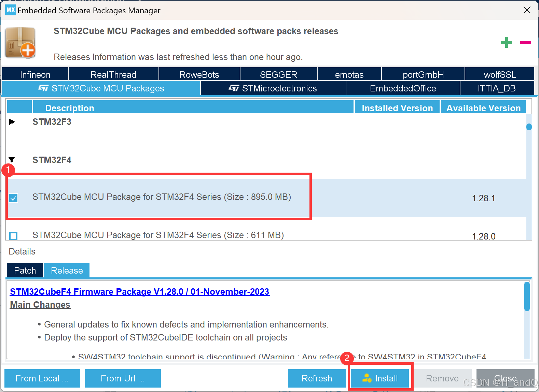Open the EmbeddedOffice tab
Image resolution: width=539 pixels, height=392 pixels.
point(403,88)
